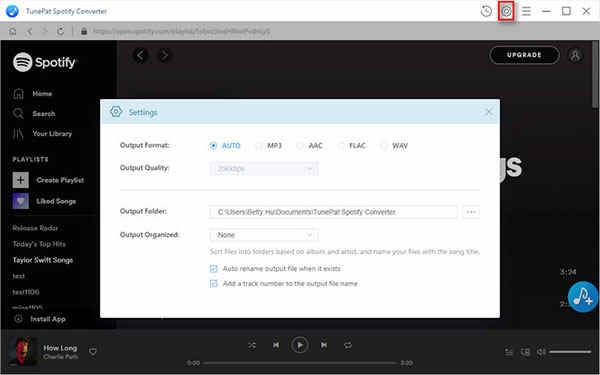Open the Taylor Swift Songs playlist
This screenshot has height=375, width=600.
click(42, 260)
